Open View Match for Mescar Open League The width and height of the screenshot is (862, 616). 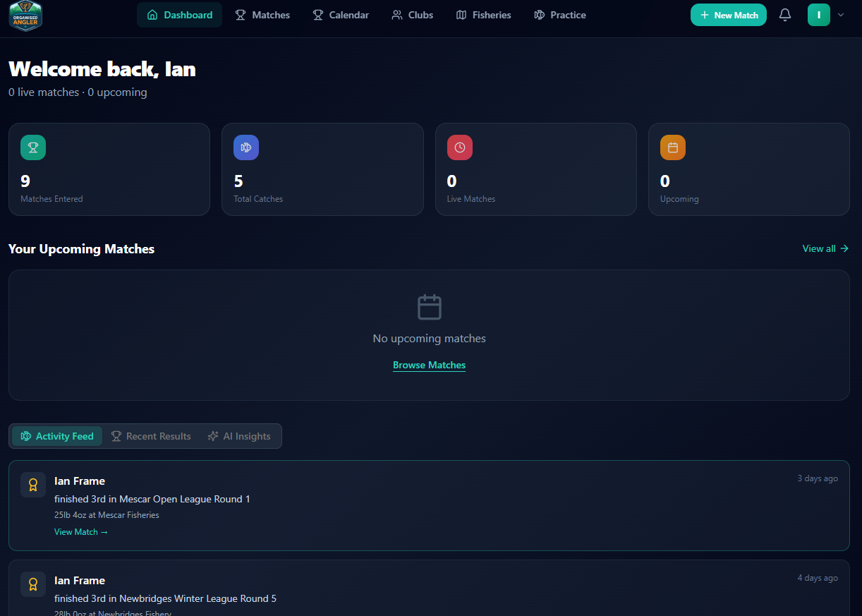(81, 532)
